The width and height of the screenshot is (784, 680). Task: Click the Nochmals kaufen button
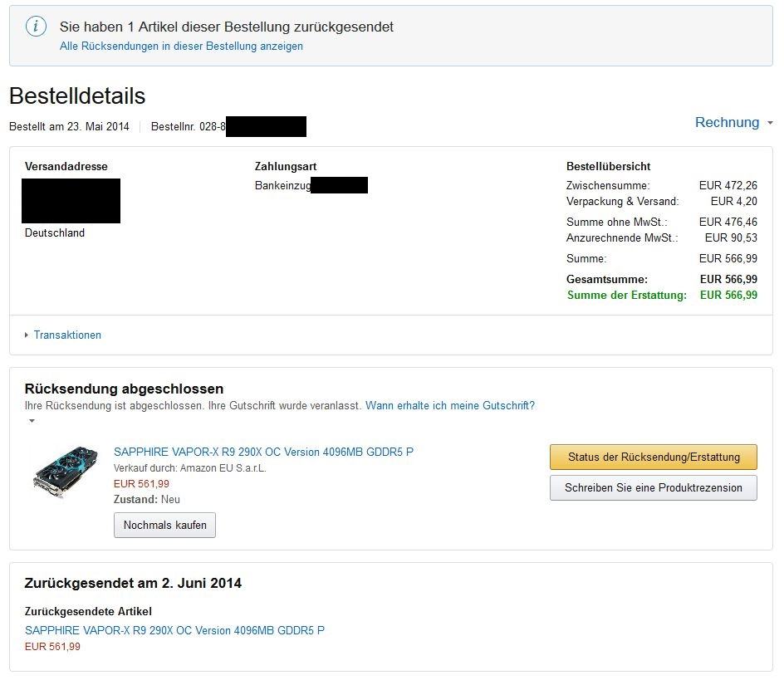click(164, 525)
